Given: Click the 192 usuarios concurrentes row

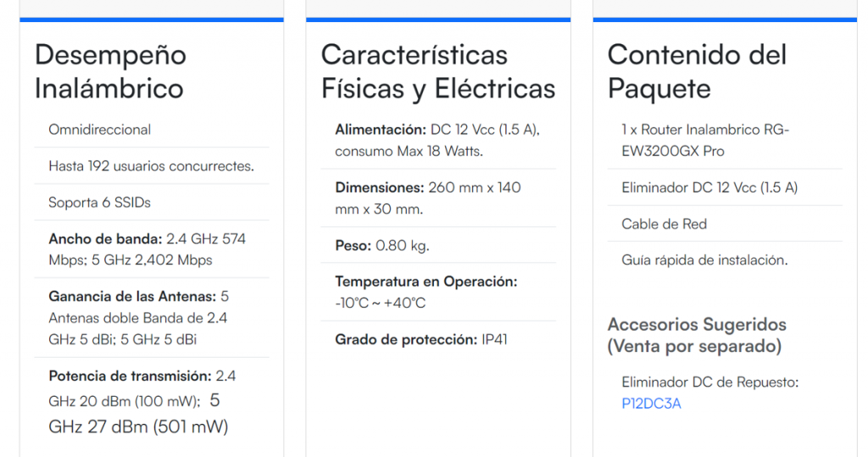Looking at the screenshot, I should click(x=151, y=166).
